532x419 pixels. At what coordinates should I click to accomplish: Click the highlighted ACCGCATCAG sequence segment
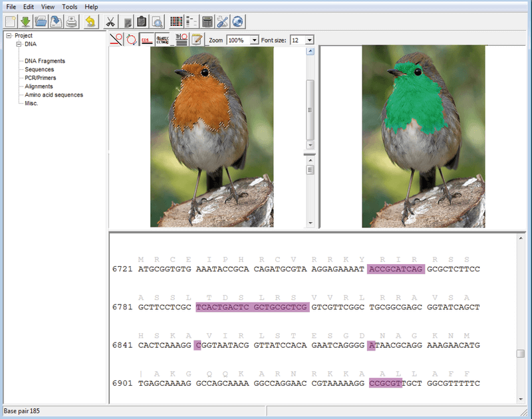pos(395,269)
